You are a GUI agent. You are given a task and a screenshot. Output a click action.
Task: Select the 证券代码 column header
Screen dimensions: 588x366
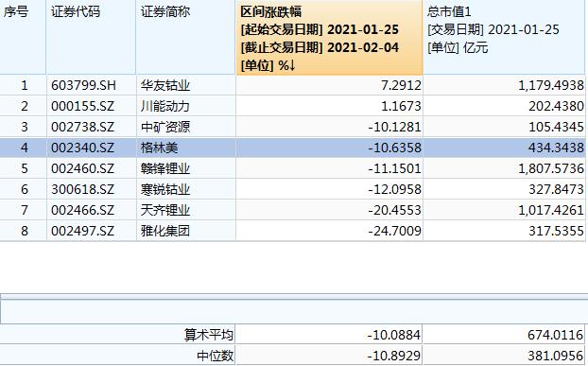91,38
